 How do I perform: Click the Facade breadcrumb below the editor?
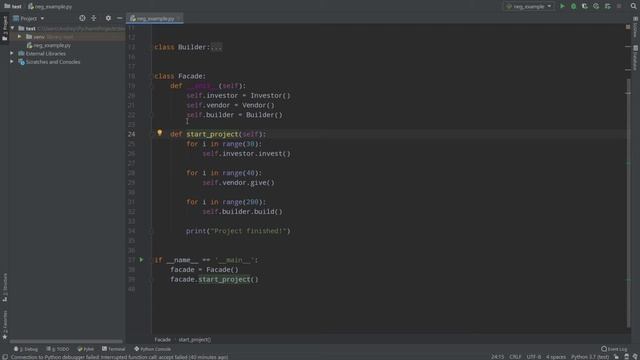click(x=162, y=340)
